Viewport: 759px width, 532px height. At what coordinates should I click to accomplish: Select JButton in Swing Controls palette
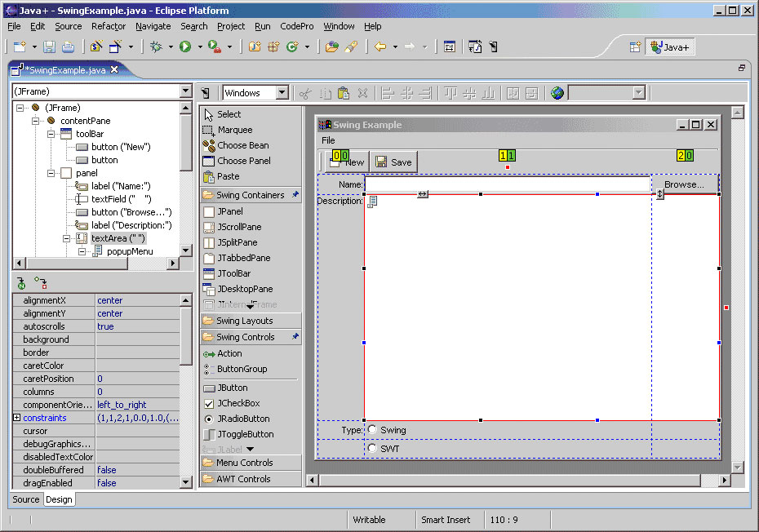click(225, 388)
